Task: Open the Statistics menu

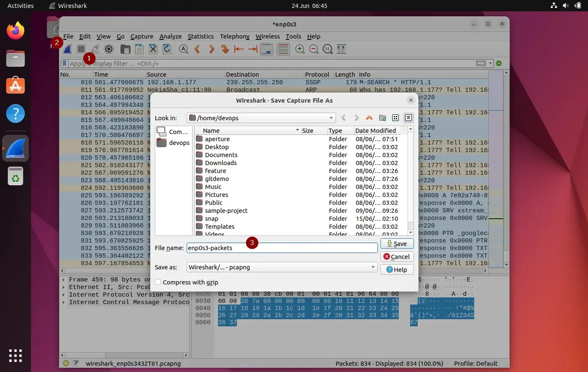Action: point(200,36)
